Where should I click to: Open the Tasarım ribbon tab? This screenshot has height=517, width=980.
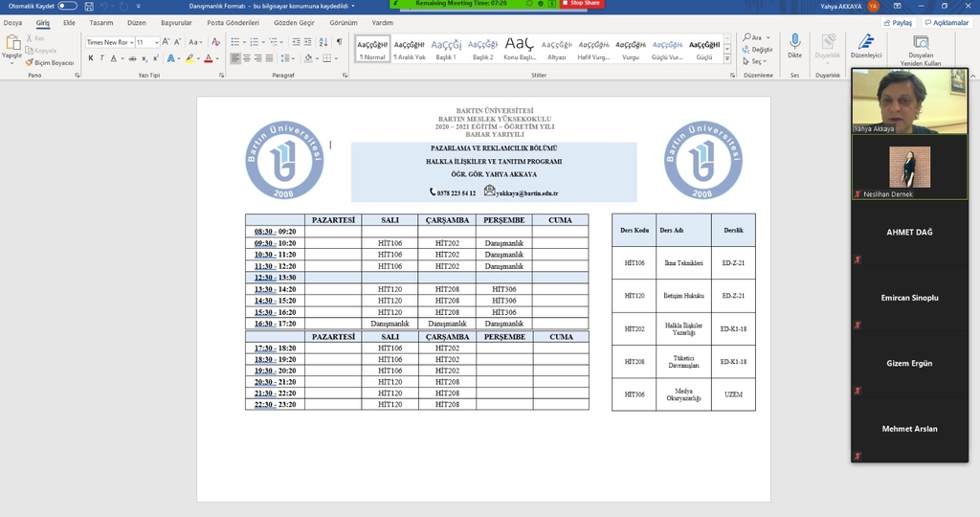point(100,22)
